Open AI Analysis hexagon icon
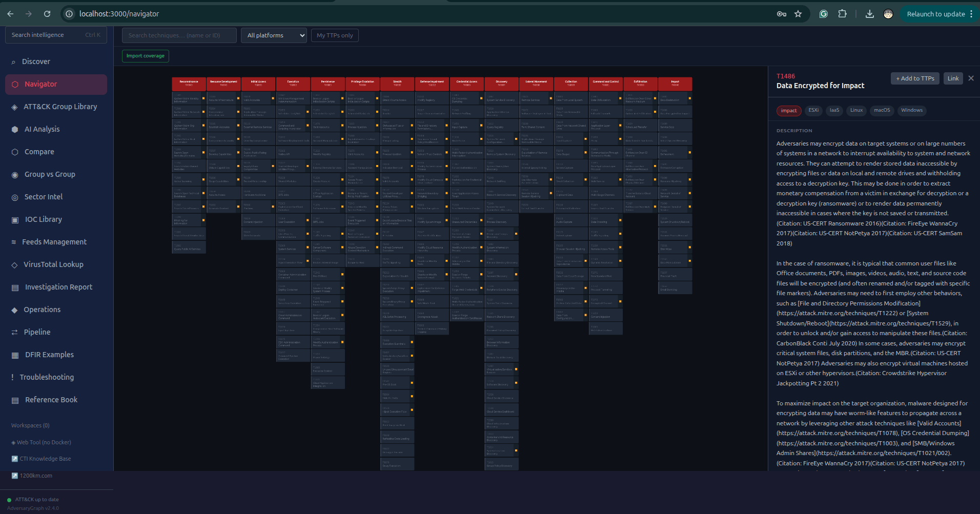The height and width of the screenshot is (514, 980). 15,130
